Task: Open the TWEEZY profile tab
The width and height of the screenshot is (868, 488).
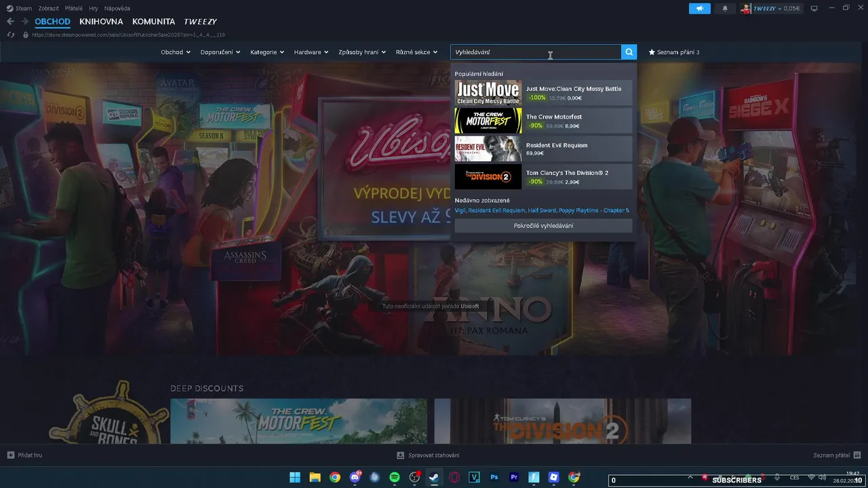Action: coord(200,22)
